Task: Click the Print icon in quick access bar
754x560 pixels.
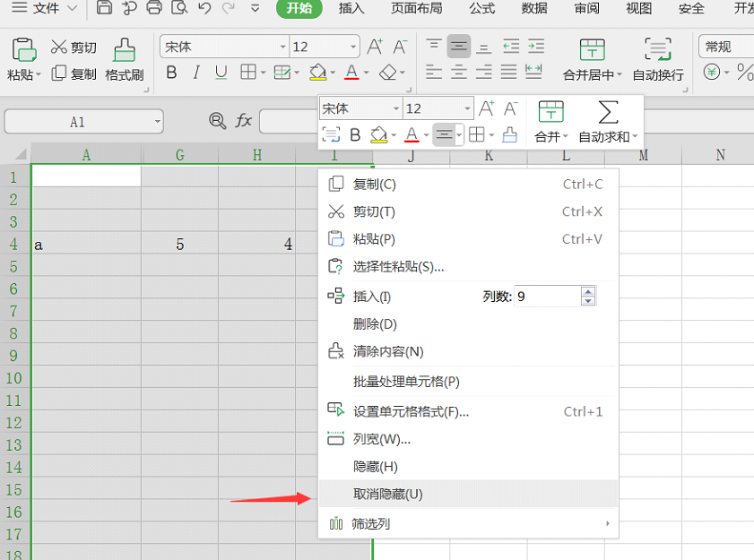Action: 154,8
